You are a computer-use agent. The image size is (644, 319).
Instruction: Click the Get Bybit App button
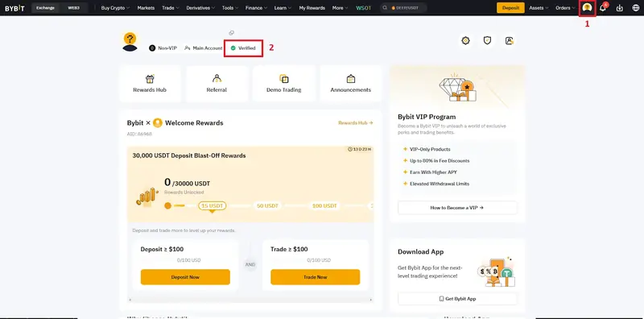click(457, 299)
